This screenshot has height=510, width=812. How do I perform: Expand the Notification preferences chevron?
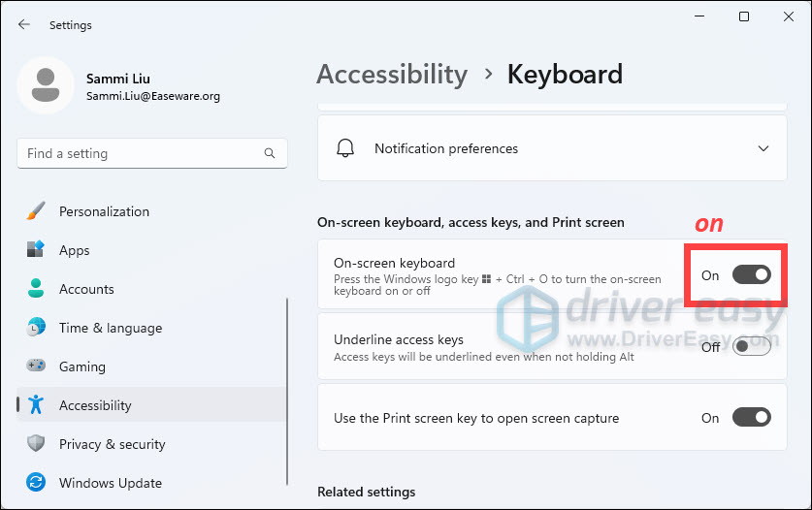click(x=763, y=148)
